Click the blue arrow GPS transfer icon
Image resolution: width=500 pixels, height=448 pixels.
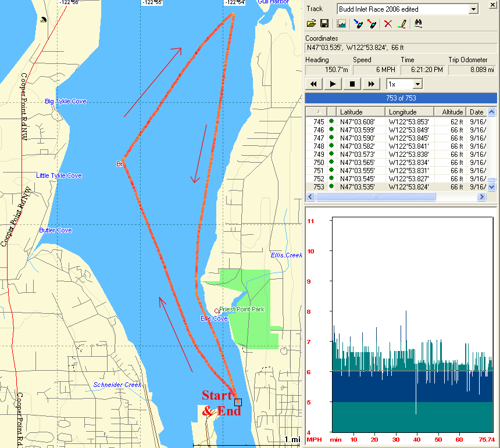point(358,24)
